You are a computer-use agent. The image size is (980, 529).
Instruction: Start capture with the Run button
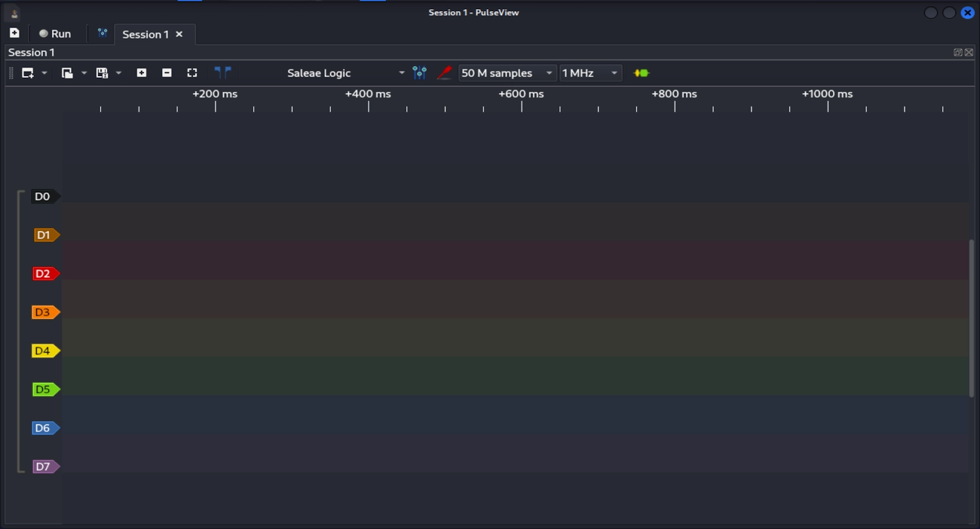point(55,34)
